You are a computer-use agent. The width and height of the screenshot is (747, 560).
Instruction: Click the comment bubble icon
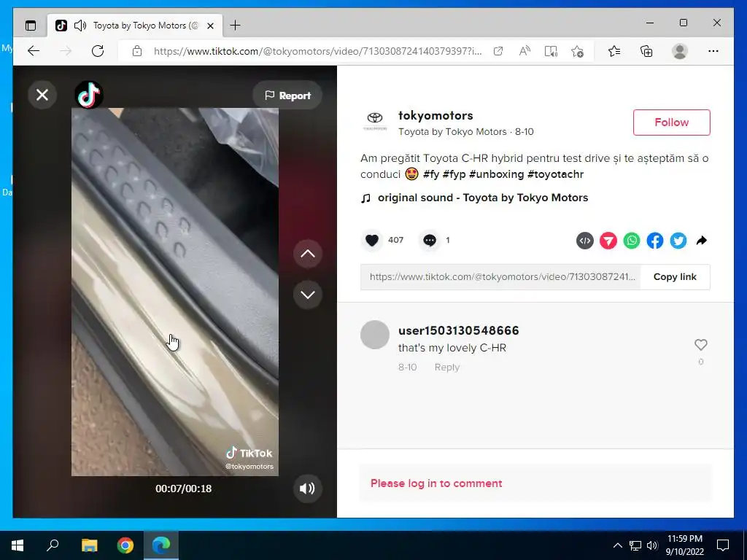click(430, 241)
